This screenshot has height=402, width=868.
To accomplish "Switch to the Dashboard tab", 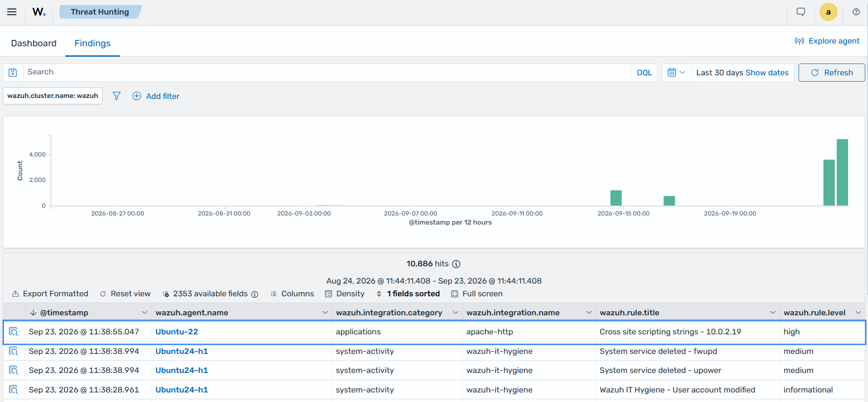I will 34,43.
